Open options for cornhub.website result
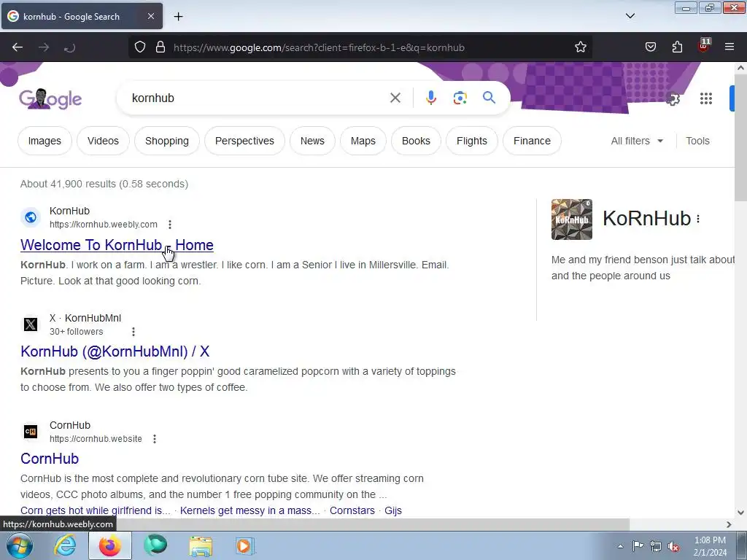 pyautogui.click(x=155, y=438)
